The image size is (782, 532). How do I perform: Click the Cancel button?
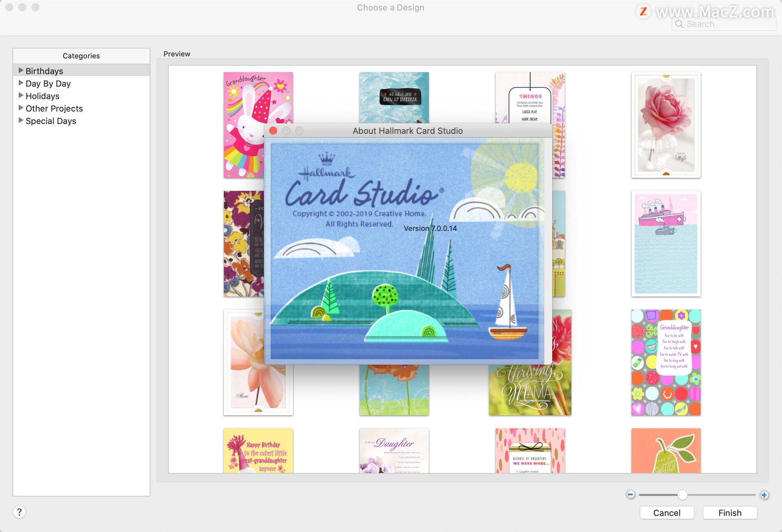[x=667, y=513]
